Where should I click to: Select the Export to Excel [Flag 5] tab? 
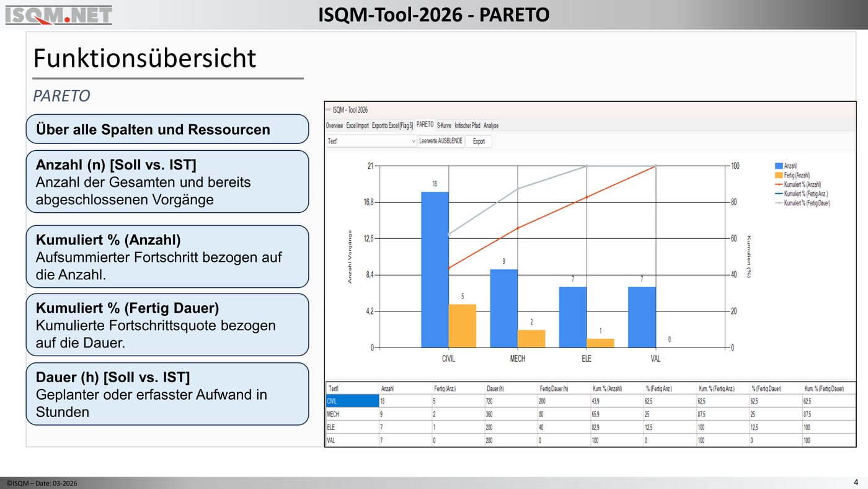pyautogui.click(x=392, y=125)
